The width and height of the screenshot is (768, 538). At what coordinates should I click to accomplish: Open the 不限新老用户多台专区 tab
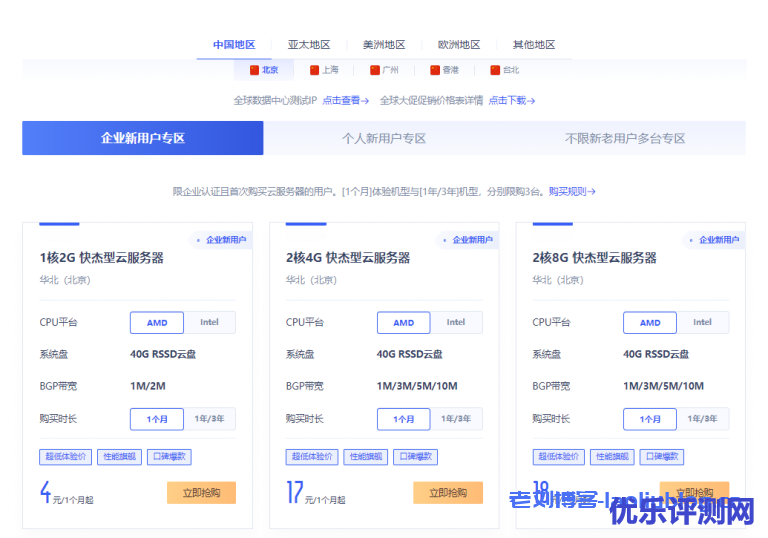tap(624, 138)
